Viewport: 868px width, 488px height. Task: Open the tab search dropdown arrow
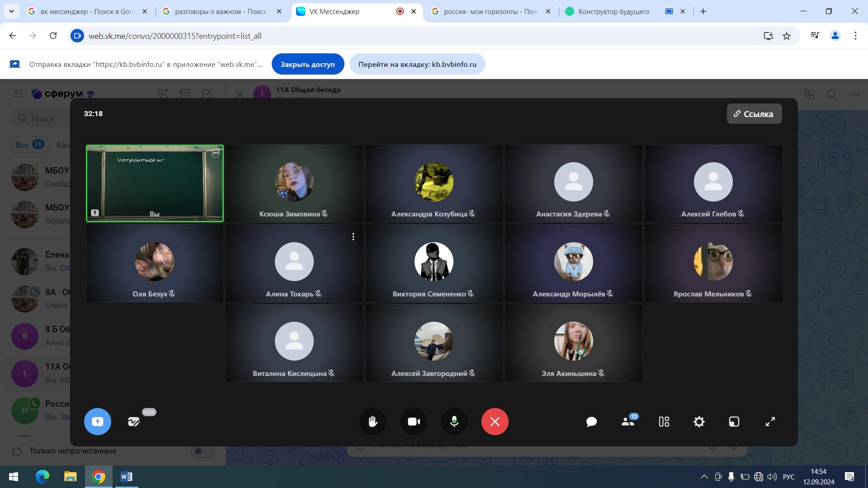[x=11, y=11]
